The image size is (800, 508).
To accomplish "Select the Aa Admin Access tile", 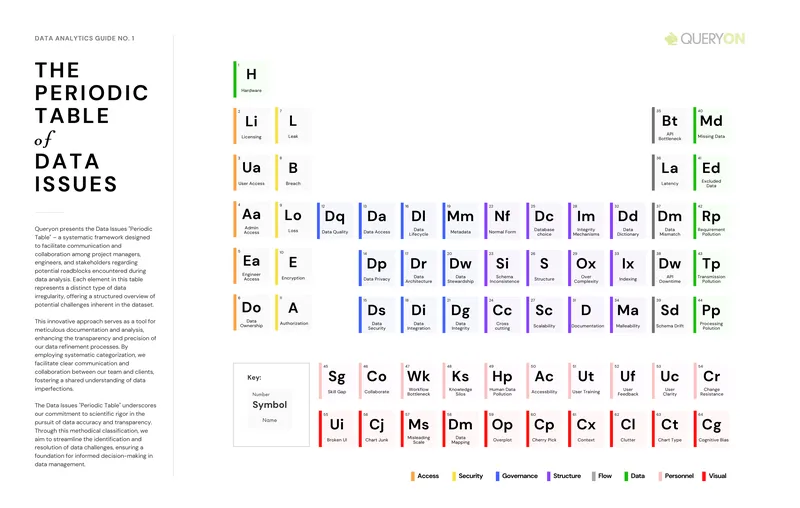I will 252,219.
